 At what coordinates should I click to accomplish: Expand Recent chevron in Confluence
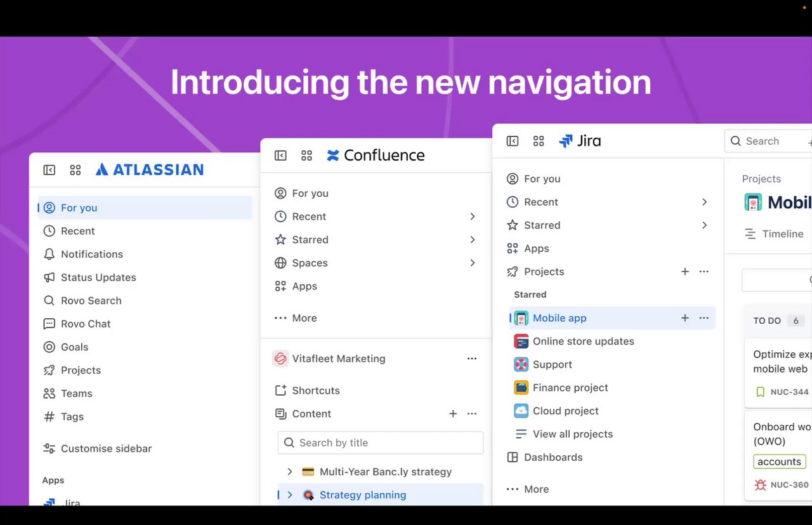tap(473, 216)
